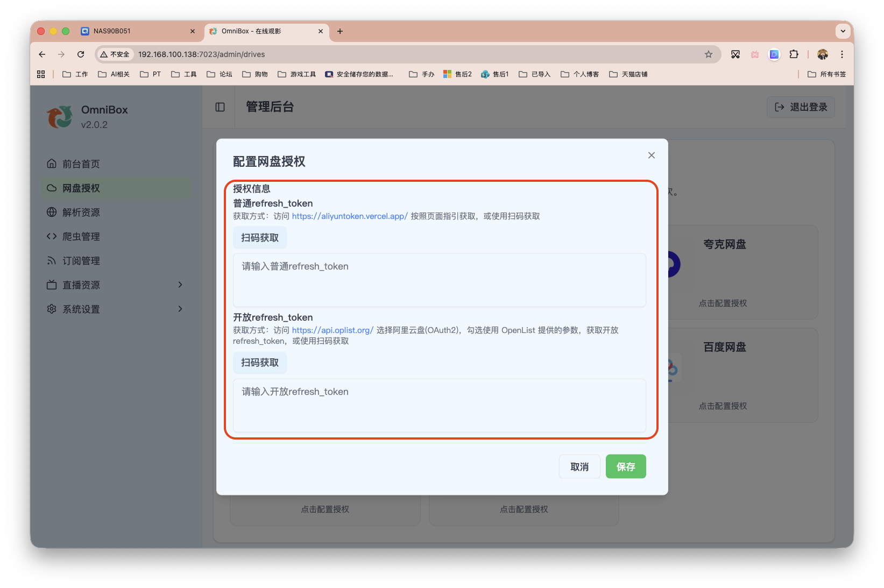
Task: Click the 取消 cancel button
Action: pos(579,466)
